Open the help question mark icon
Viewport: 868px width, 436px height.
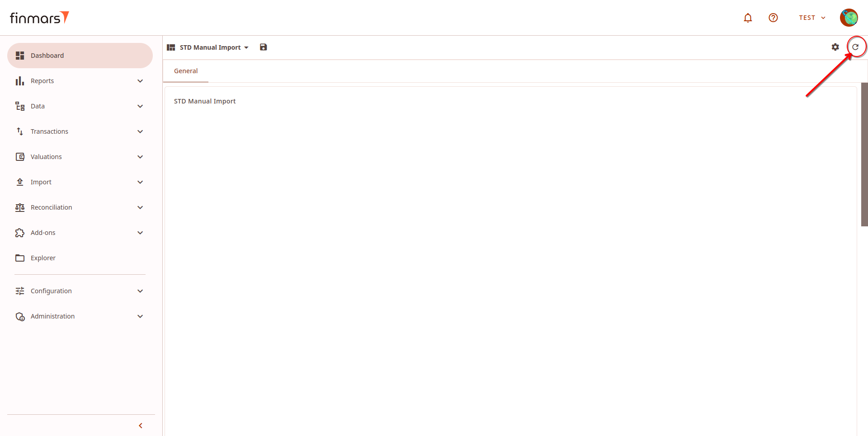pos(773,18)
